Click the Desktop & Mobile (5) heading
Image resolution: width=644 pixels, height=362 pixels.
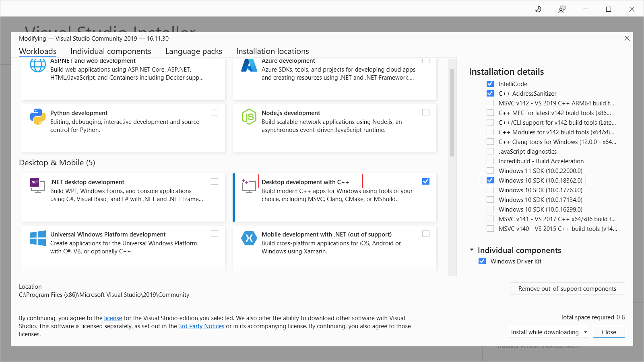point(57,162)
